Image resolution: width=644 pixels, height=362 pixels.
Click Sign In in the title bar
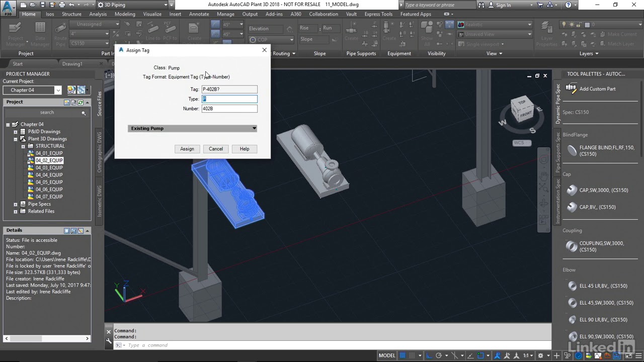[x=503, y=5]
